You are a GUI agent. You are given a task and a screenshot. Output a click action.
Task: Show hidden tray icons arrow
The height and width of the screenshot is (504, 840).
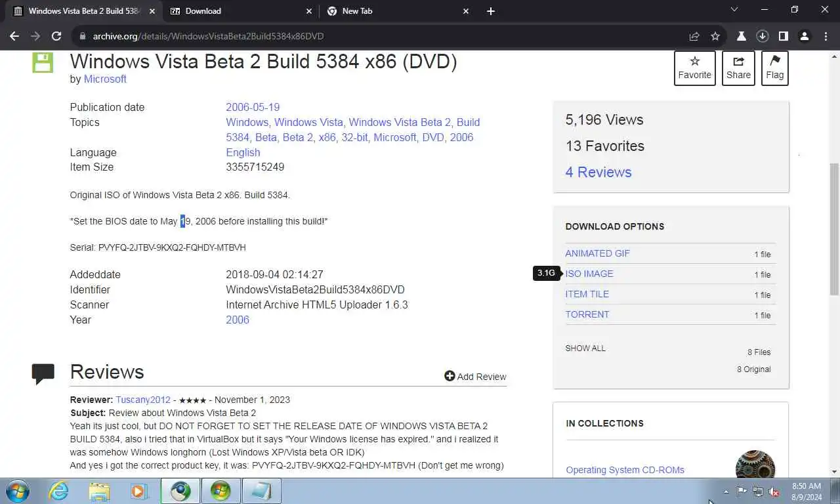click(726, 492)
